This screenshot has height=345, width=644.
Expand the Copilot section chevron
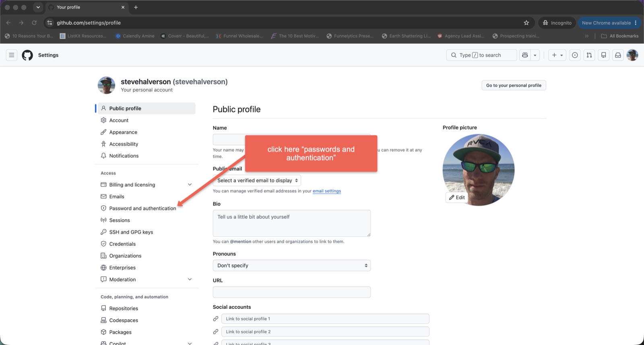click(190, 343)
